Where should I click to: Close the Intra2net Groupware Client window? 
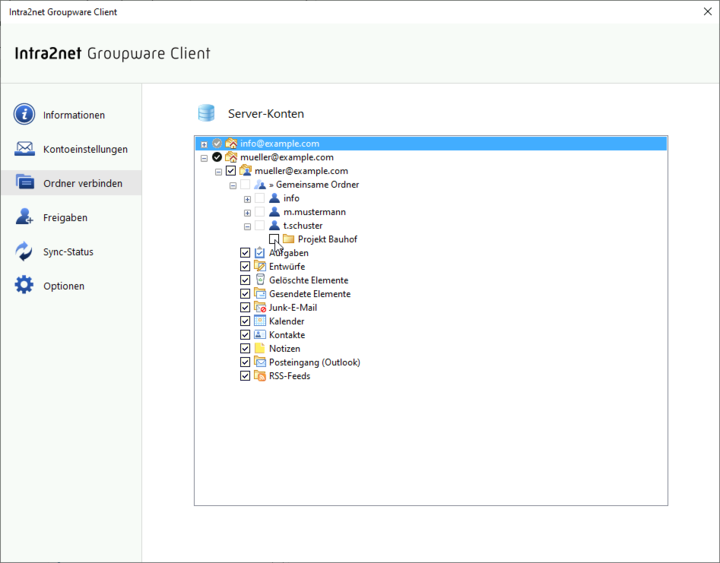pyautogui.click(x=708, y=11)
